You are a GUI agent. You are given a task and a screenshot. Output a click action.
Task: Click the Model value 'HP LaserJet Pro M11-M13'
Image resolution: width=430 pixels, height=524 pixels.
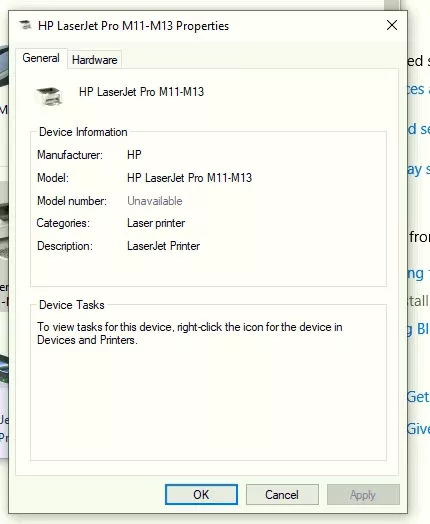(189, 178)
